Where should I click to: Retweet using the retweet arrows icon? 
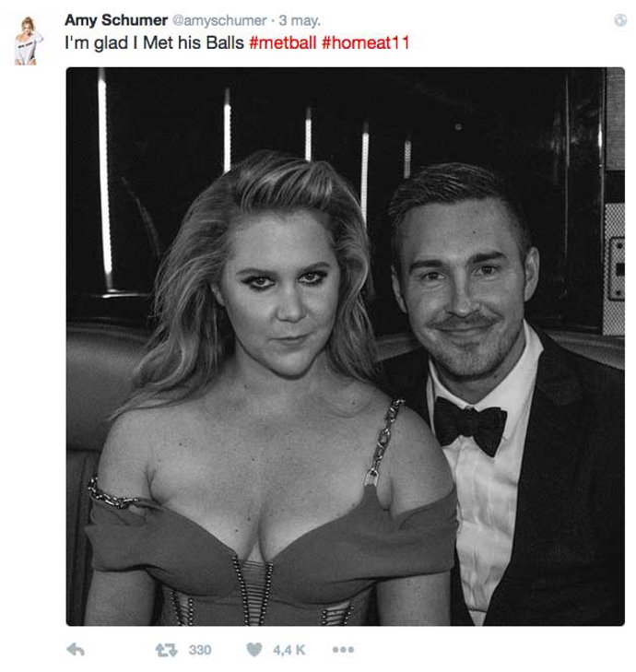coord(167,650)
